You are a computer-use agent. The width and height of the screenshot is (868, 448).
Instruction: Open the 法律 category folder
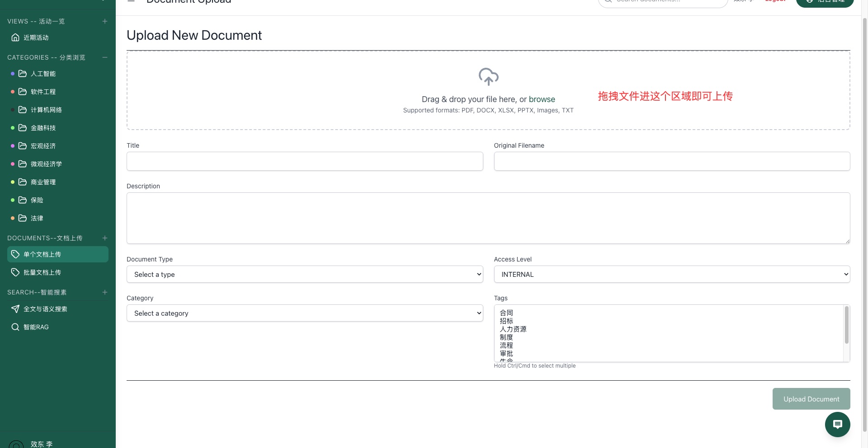coord(58,218)
